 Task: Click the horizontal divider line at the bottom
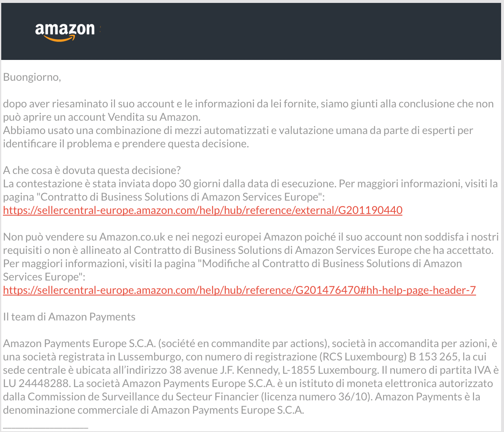pos(45,427)
